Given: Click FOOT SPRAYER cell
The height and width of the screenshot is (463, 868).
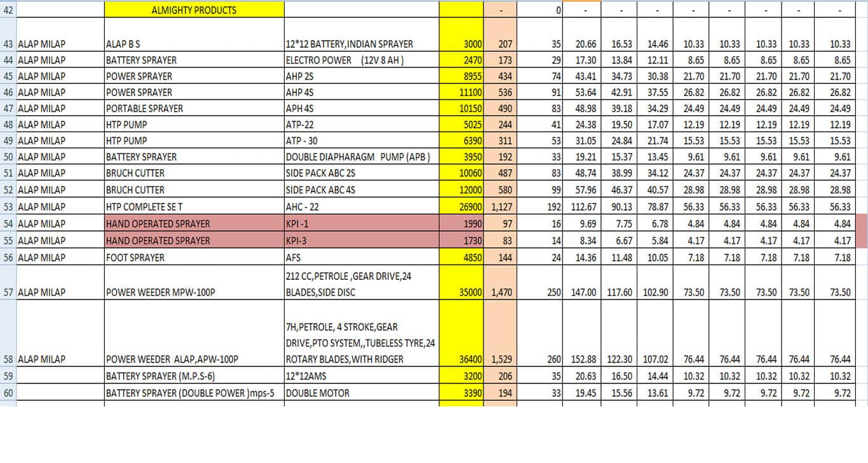Looking at the screenshot, I should click(x=194, y=258).
